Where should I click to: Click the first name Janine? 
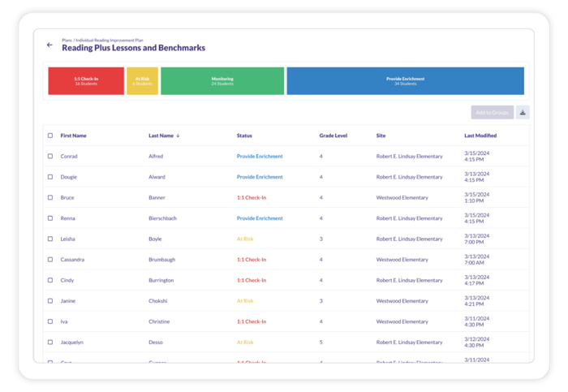pos(67,301)
